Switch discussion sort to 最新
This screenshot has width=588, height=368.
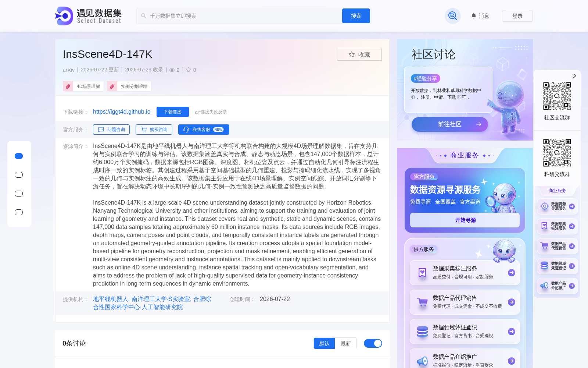coord(346,343)
